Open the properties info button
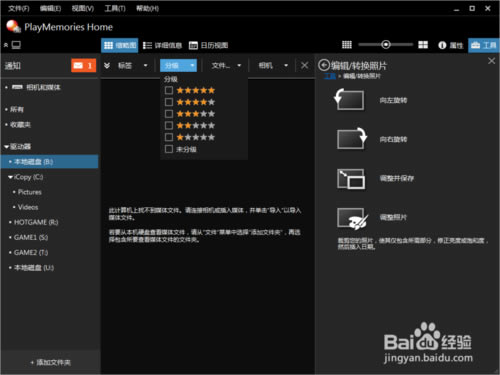The image size is (500, 375). click(x=451, y=45)
